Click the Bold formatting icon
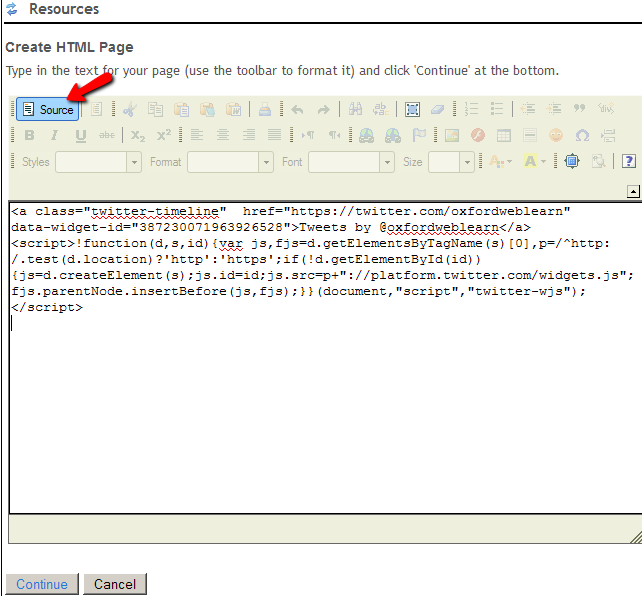Screen dimensions: 642x596 point(29,136)
